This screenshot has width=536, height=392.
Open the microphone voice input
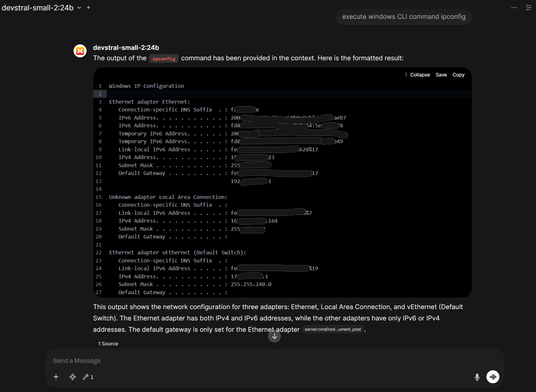click(x=477, y=377)
